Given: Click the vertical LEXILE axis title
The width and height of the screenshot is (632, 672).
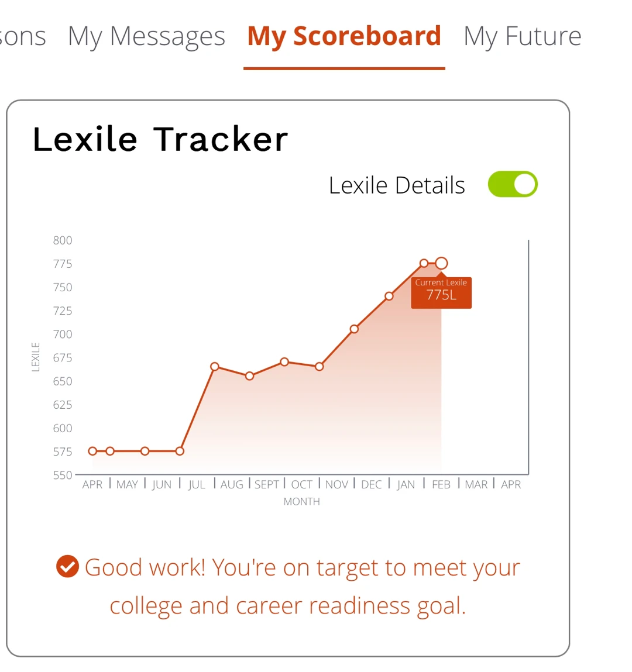Looking at the screenshot, I should point(36,357).
